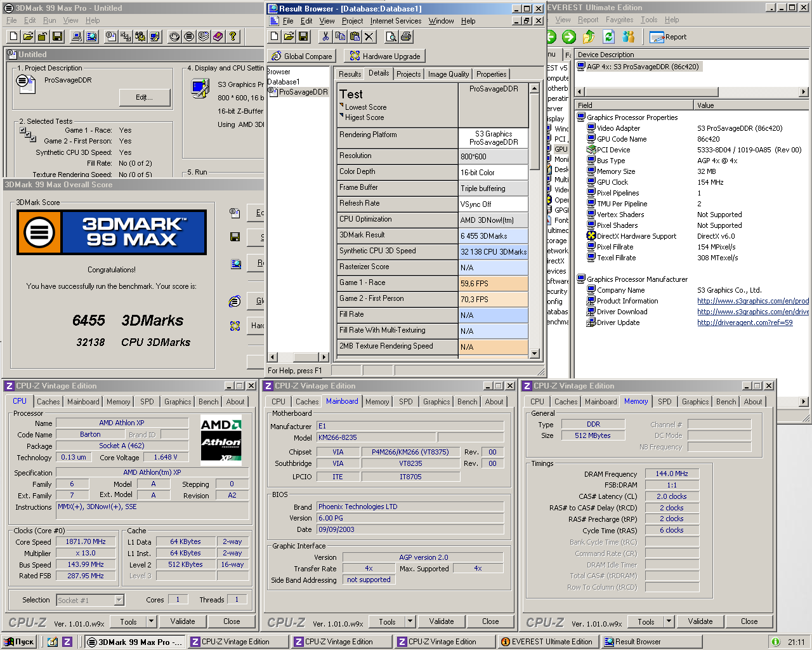The width and height of the screenshot is (812, 650).
Task: Click purple help book icon in 3DMark toolbar
Action: click(218, 37)
